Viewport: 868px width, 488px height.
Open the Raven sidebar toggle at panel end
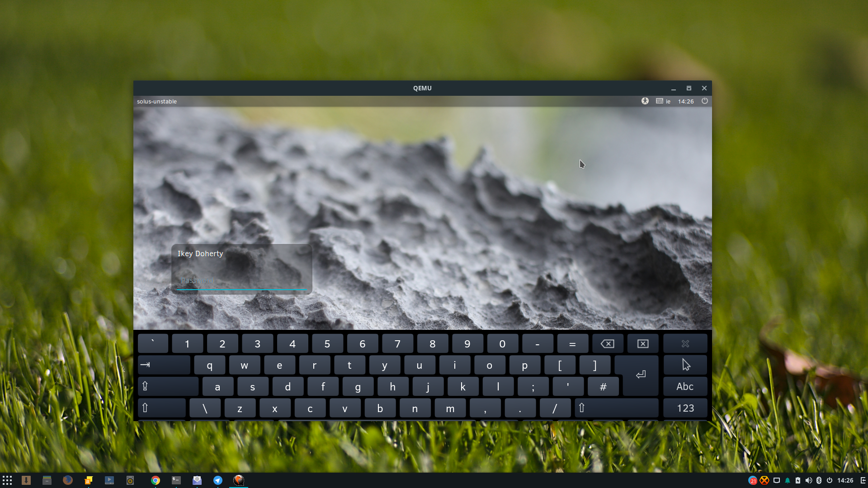(x=863, y=480)
